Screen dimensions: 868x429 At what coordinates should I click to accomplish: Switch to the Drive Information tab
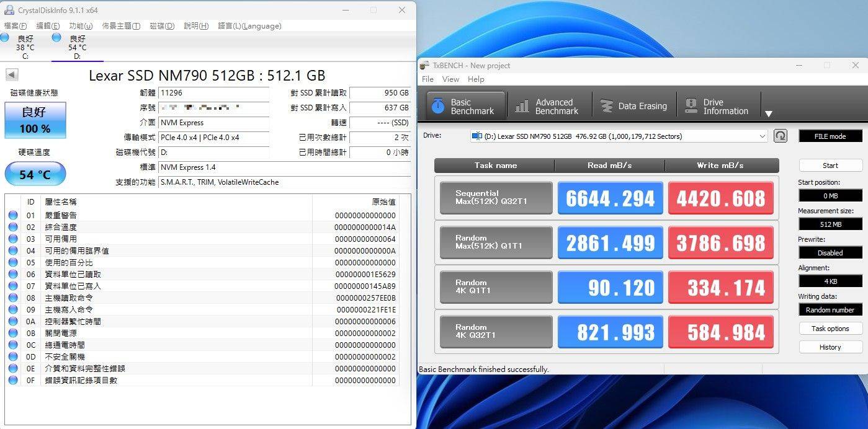718,107
